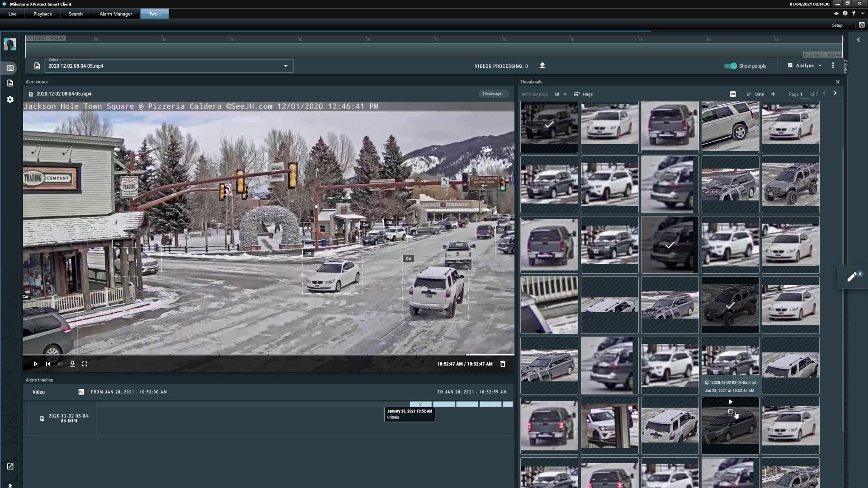Click the Alert viewer file name header

(64, 94)
